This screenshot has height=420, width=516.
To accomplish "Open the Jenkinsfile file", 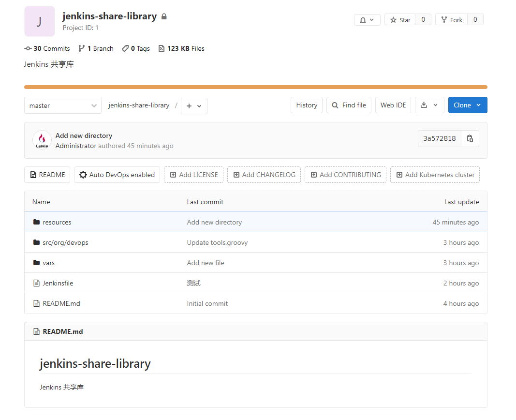I will pos(58,284).
